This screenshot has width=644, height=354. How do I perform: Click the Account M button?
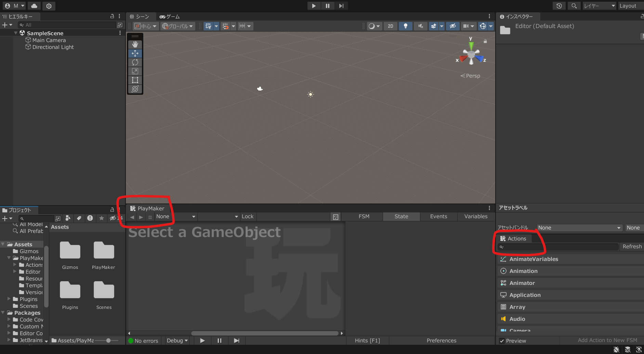click(x=15, y=6)
